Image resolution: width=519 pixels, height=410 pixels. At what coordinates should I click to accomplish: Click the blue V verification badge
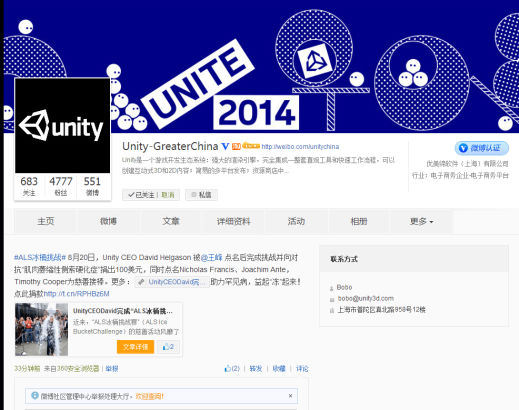pyautogui.click(x=225, y=146)
